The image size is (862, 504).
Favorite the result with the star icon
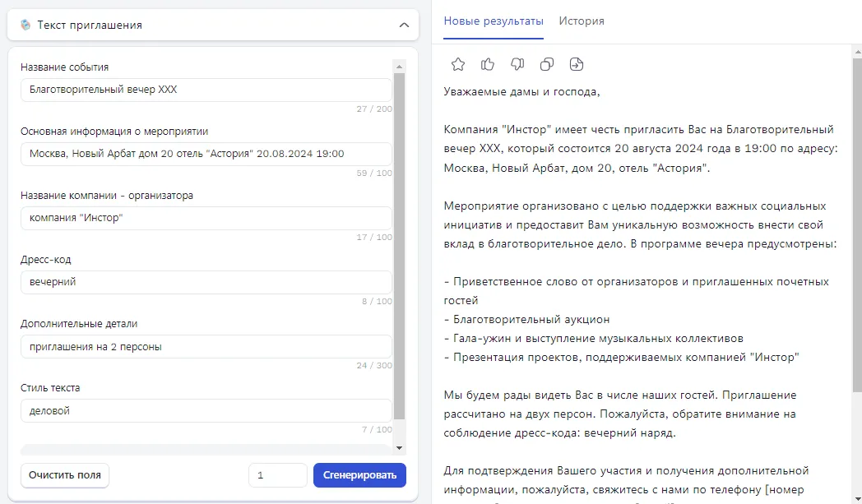tap(458, 63)
